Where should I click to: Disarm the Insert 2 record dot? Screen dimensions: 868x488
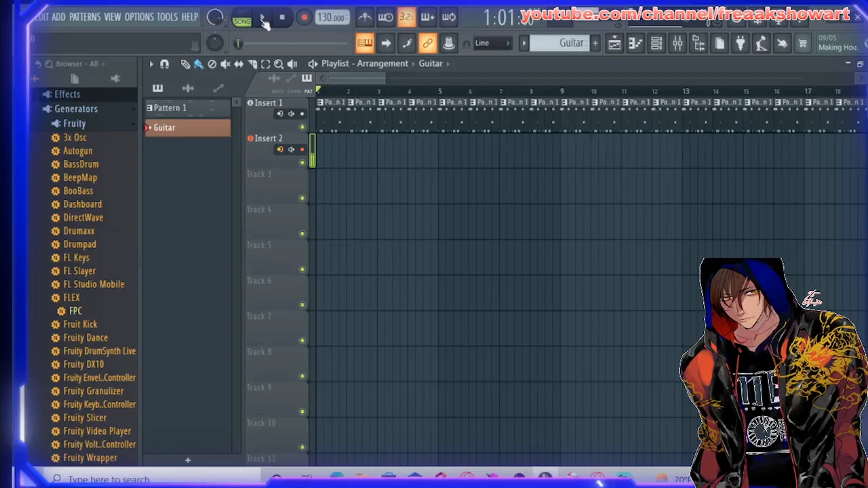(x=302, y=150)
